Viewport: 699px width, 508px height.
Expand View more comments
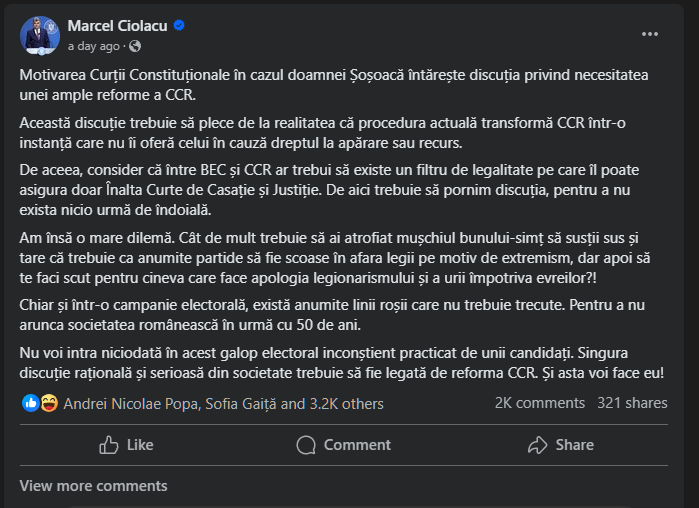pyautogui.click(x=93, y=486)
